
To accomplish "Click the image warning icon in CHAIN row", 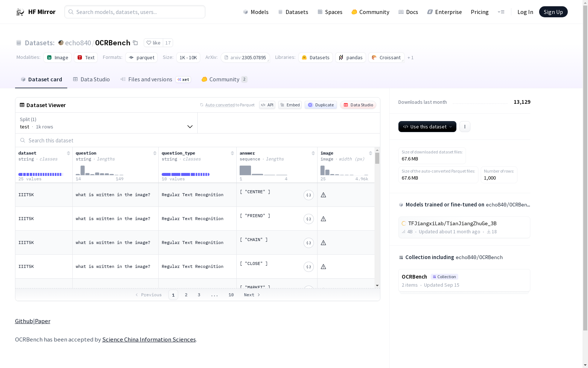I will 323,243.
